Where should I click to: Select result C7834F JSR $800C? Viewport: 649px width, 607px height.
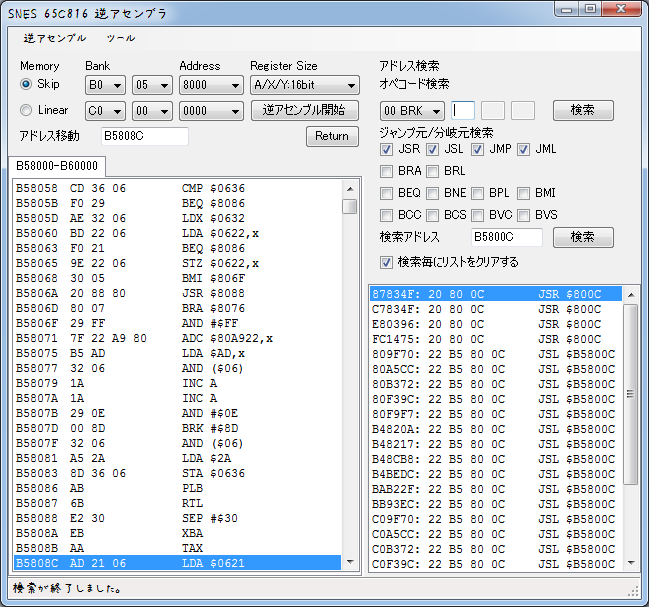tap(496, 309)
